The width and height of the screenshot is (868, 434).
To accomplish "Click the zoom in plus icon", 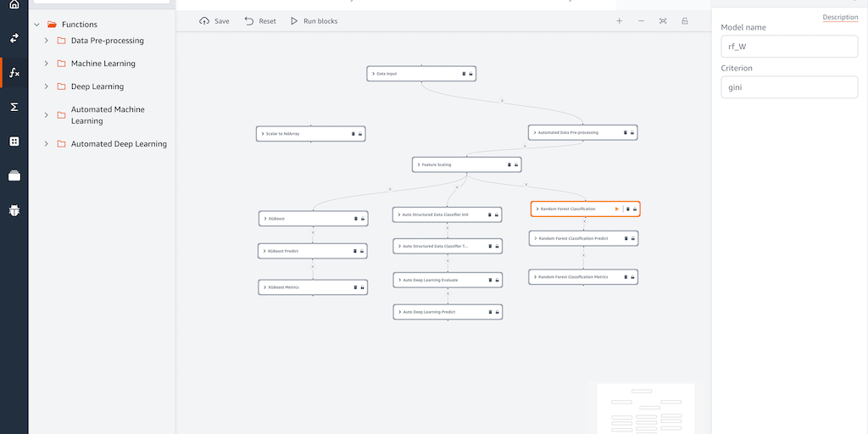I will tap(619, 21).
